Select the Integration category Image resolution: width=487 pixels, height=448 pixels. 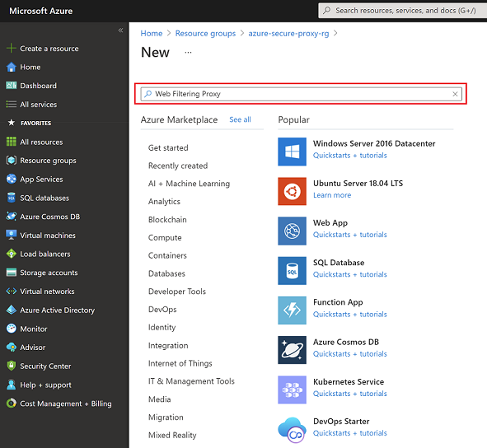[x=168, y=346]
